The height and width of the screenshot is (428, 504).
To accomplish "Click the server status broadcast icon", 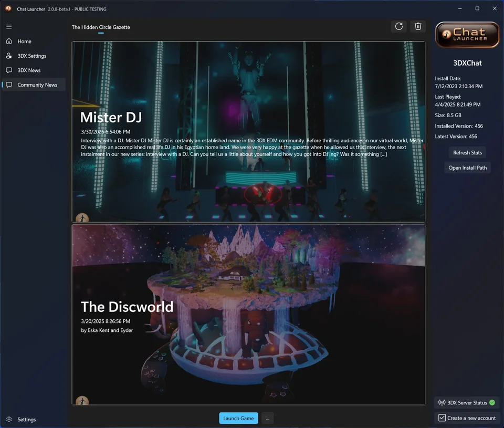I will coord(442,403).
